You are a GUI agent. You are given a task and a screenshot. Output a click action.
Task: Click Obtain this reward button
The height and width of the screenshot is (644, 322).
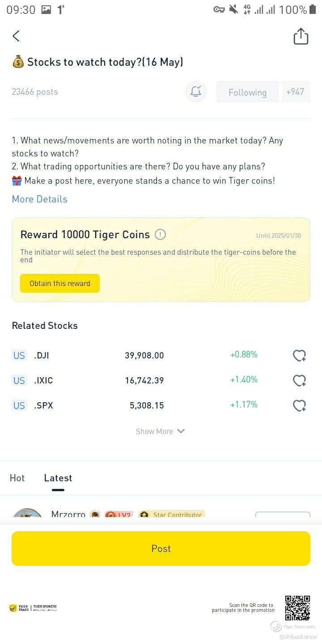[60, 283]
